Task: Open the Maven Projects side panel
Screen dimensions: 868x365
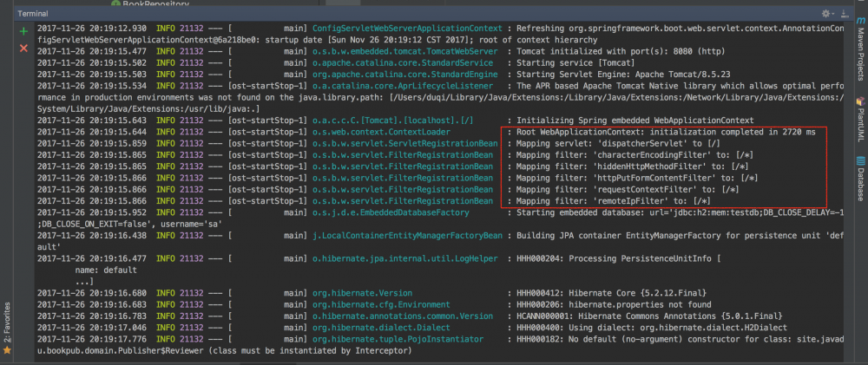Action: (x=860, y=48)
